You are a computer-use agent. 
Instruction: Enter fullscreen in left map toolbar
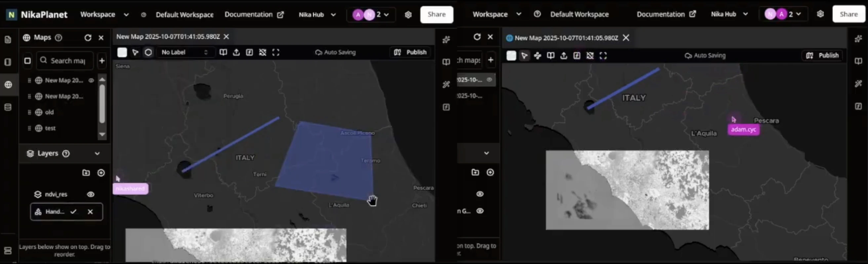point(276,52)
